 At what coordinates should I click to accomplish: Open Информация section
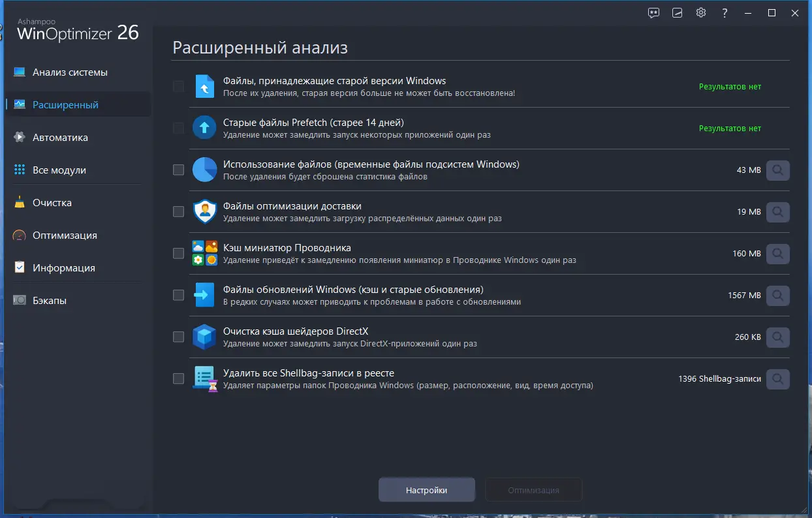click(x=77, y=268)
